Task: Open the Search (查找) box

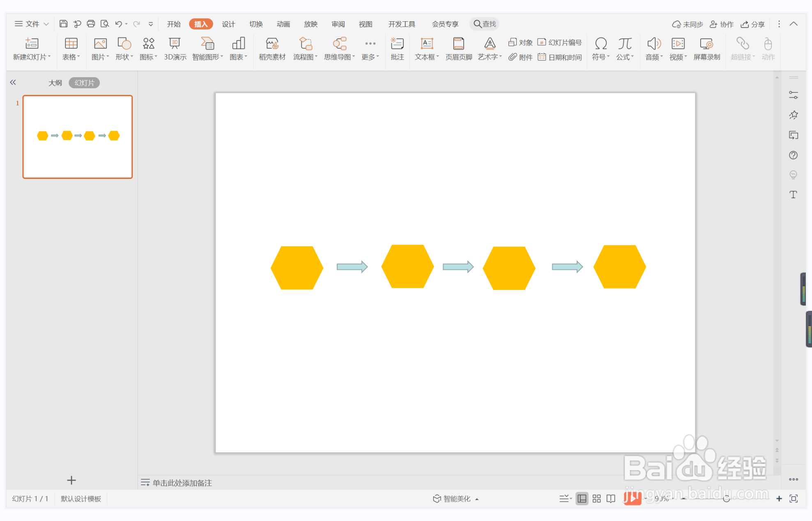Action: (x=485, y=24)
